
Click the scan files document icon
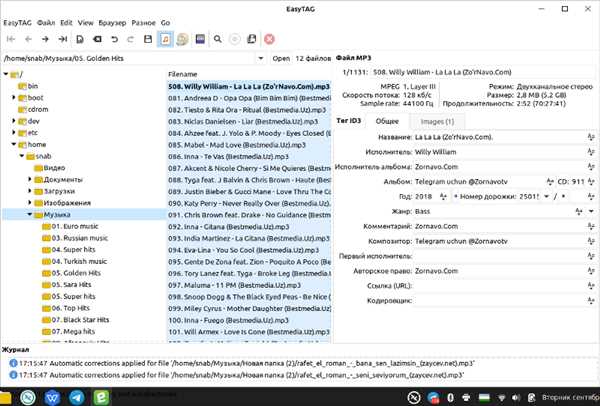pos(80,39)
